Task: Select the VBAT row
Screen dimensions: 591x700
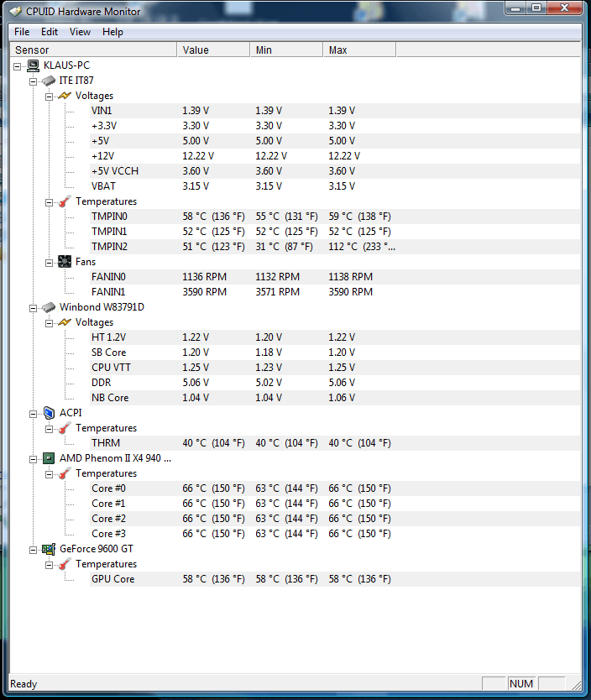Action: [x=335, y=186]
